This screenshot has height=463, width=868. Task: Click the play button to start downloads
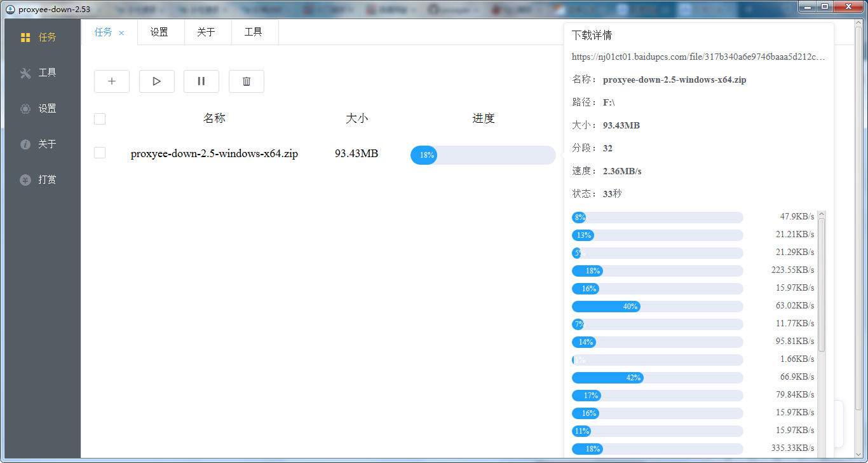157,81
